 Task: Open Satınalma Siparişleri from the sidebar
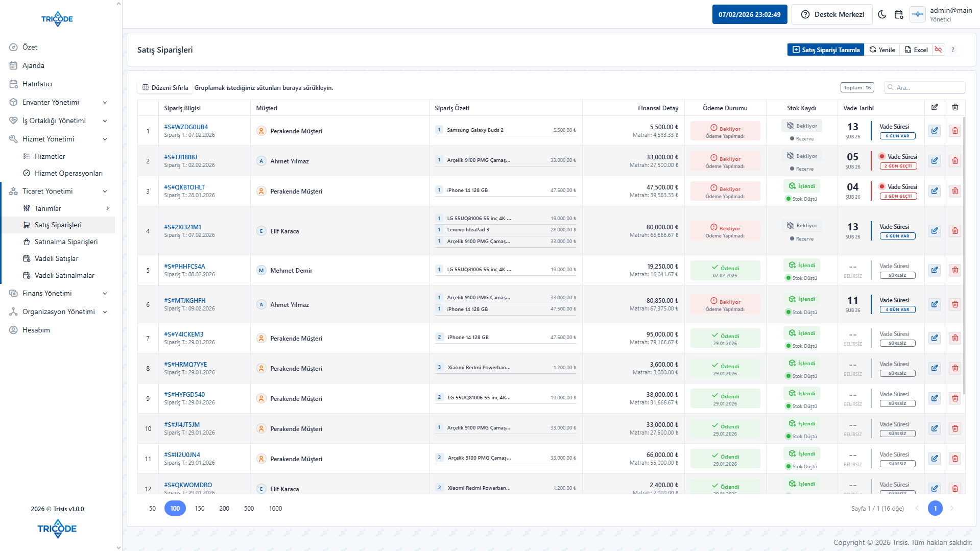click(x=66, y=242)
